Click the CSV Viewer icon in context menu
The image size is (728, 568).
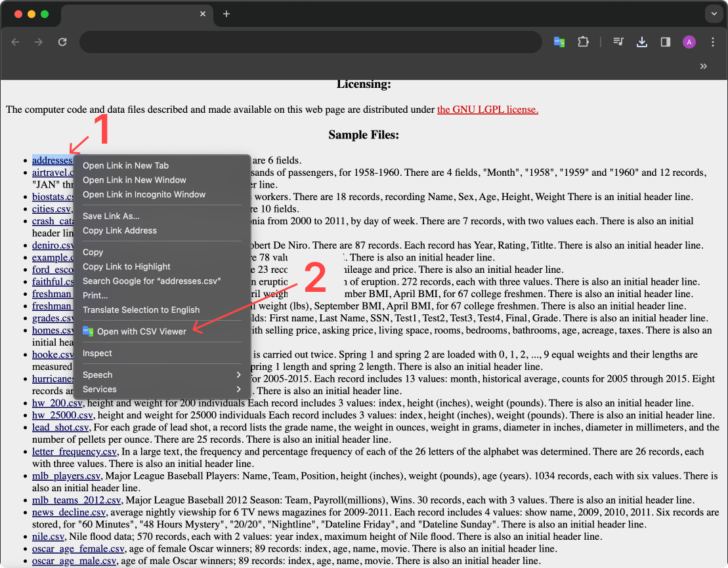89,331
